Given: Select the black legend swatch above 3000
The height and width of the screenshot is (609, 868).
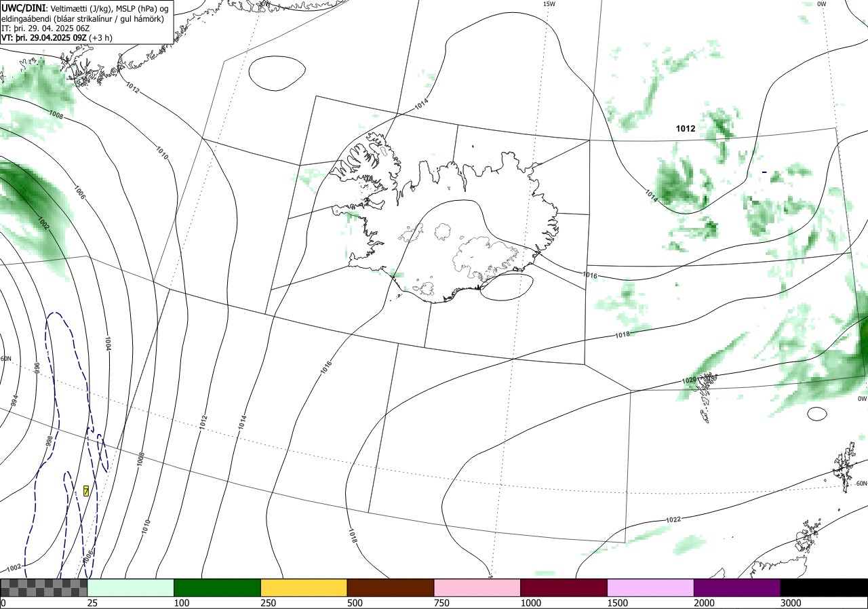Looking at the screenshot, I should click(x=824, y=587).
